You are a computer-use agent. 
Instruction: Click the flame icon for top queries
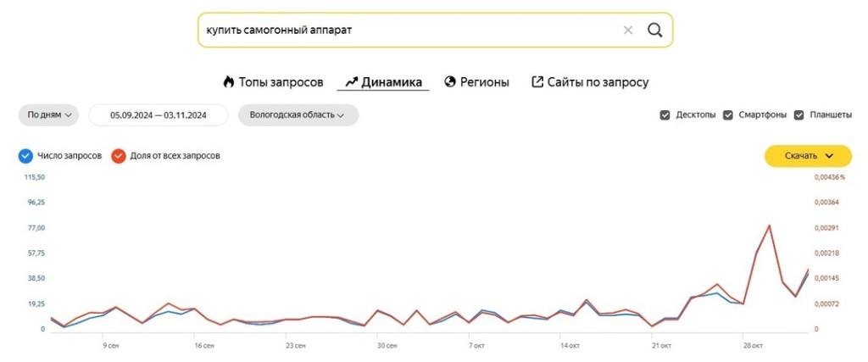(229, 82)
